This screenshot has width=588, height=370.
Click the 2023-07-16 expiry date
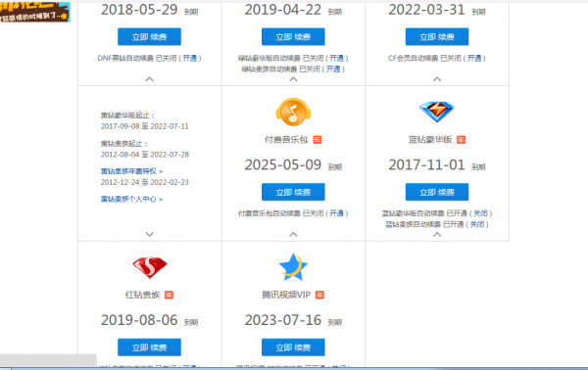(283, 320)
